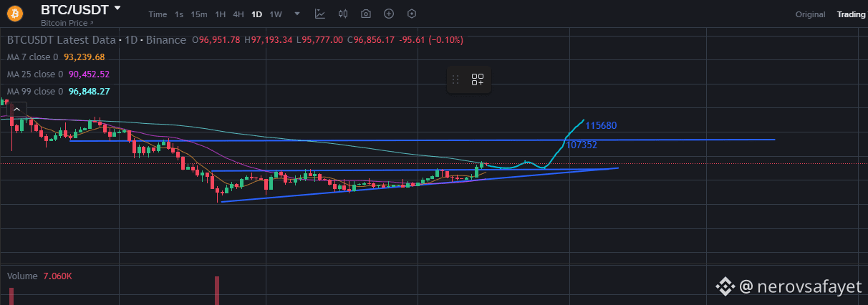The image size is (868, 305).
Task: Open the technical indicators icon
Action: (319, 14)
